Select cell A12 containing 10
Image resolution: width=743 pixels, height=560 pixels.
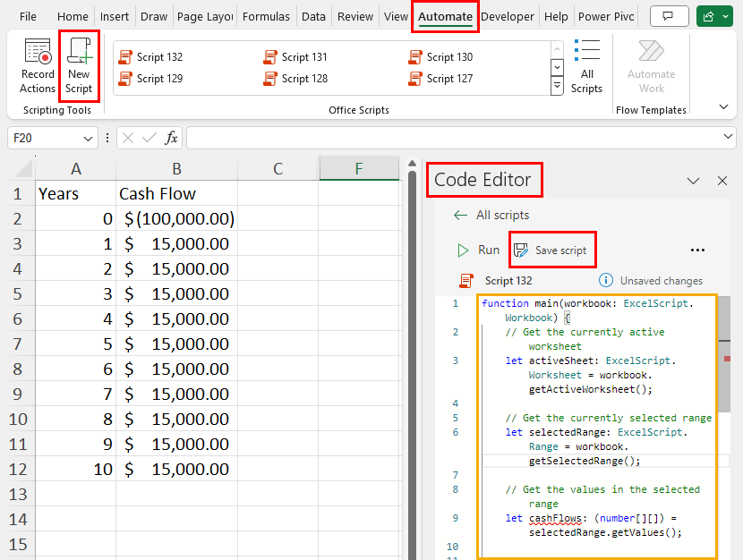76,469
